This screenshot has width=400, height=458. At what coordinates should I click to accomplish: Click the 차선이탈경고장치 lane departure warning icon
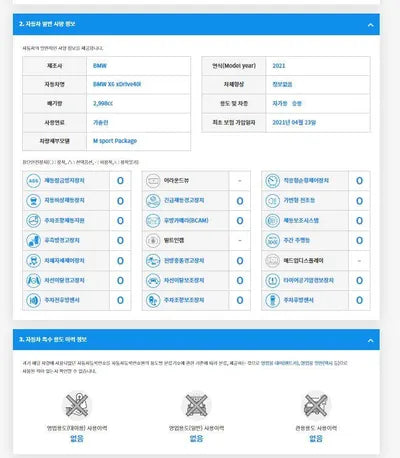(33, 281)
